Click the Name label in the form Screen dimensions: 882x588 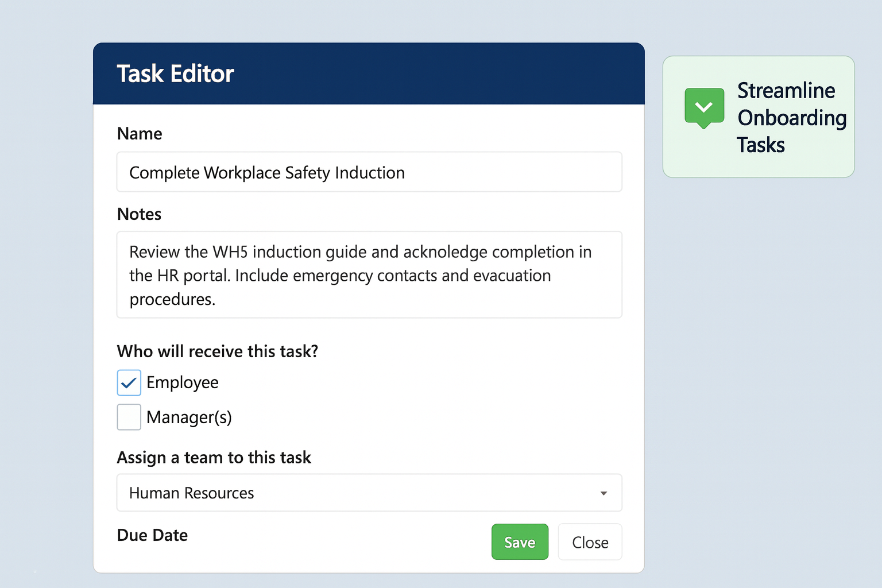coord(140,133)
